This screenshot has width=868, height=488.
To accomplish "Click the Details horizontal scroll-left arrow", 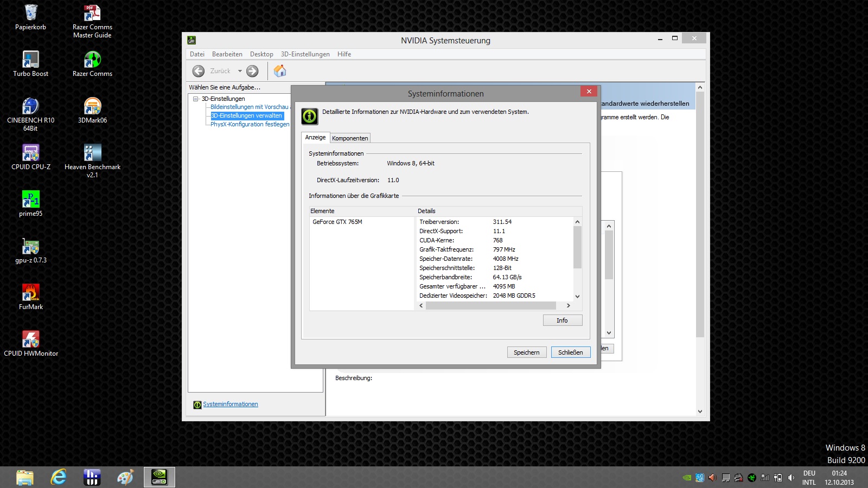I will (x=422, y=306).
